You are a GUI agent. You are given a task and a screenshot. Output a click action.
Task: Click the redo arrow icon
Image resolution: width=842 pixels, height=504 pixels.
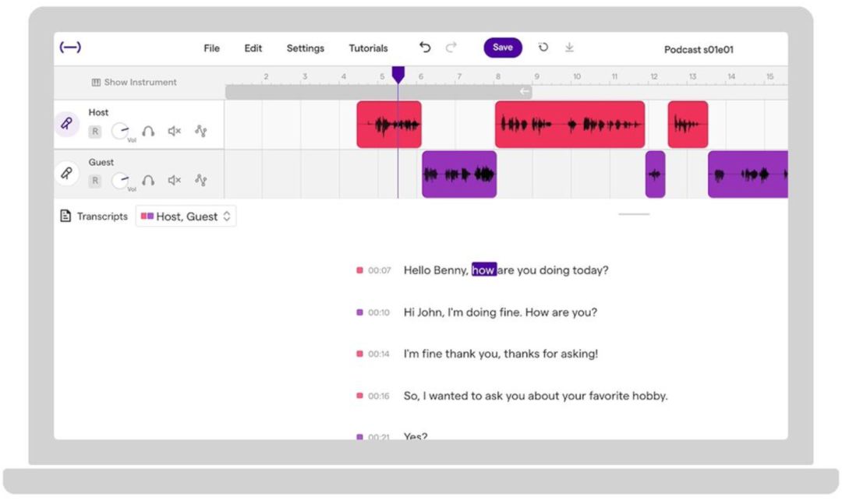(x=451, y=48)
